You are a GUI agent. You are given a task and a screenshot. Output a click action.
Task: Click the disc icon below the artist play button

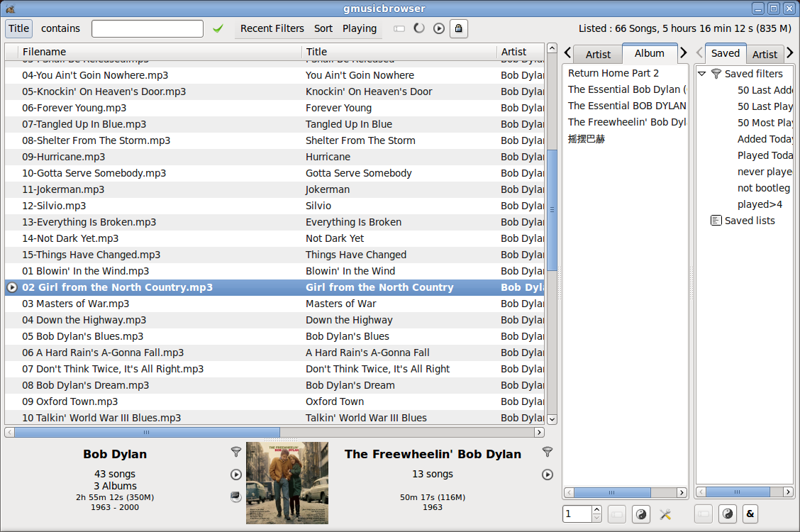[235, 497]
